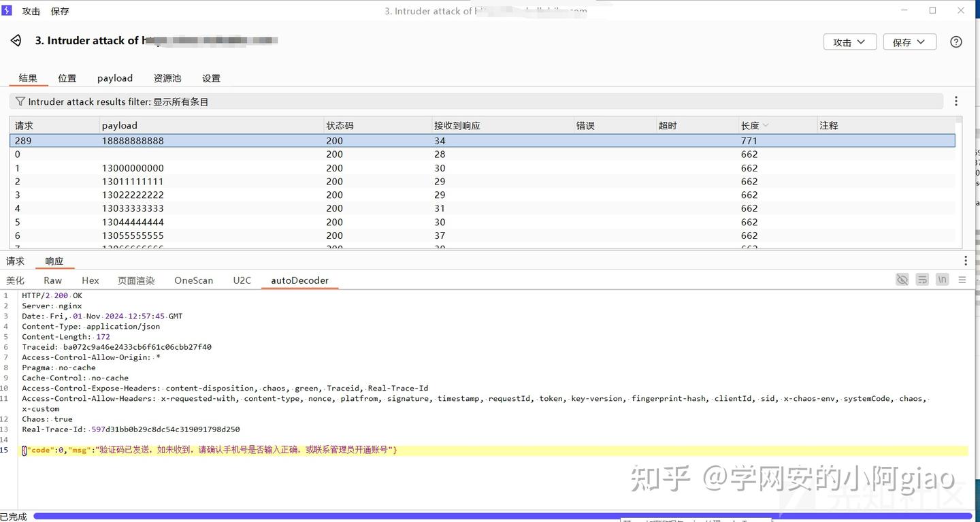980x522 pixels.
Task: Open the 攻击 menu in the menu bar
Action: click(31, 10)
